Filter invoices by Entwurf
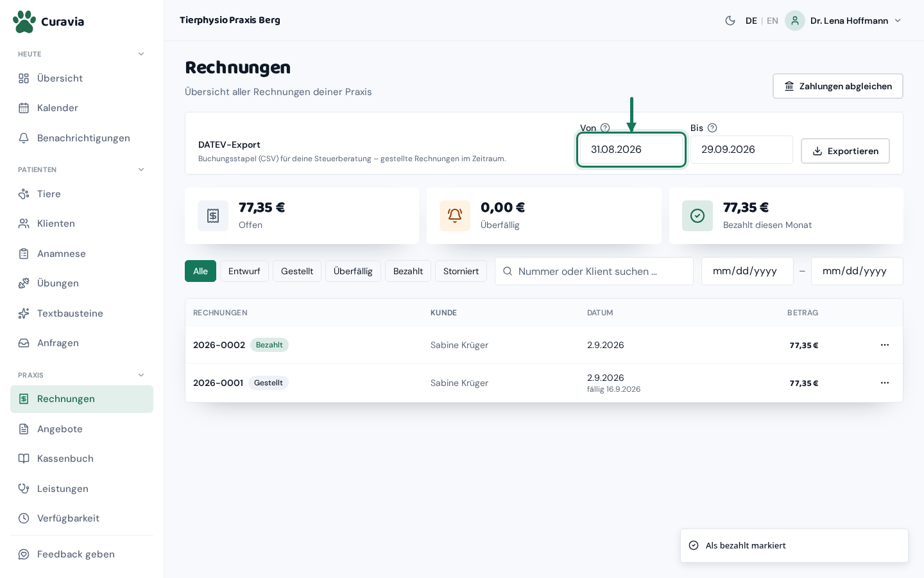 (244, 271)
